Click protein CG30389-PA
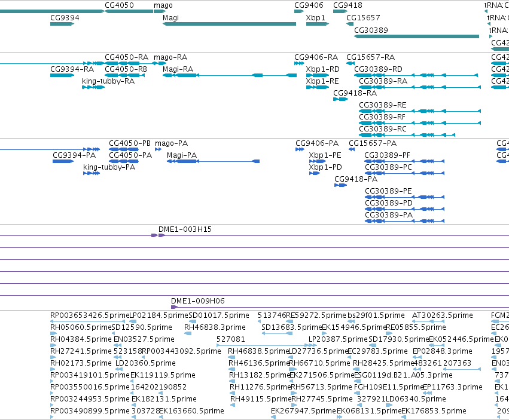The height and width of the screenshot is (420, 509). coord(389,214)
